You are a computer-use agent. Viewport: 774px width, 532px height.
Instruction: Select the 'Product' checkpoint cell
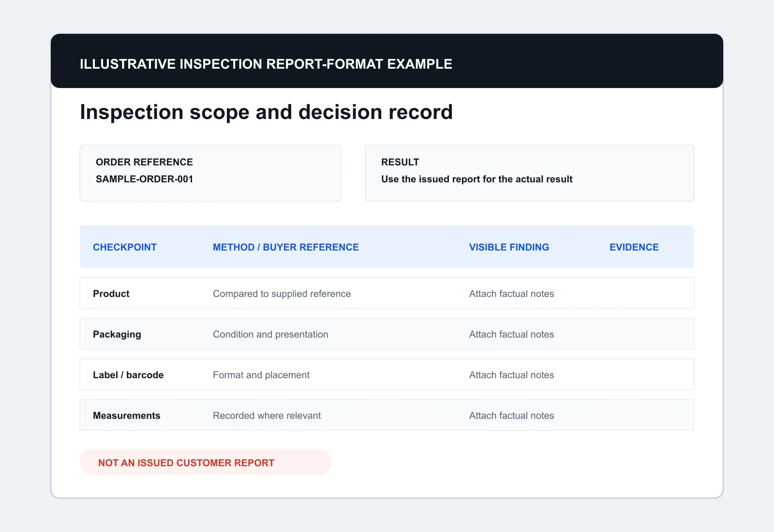[111, 294]
